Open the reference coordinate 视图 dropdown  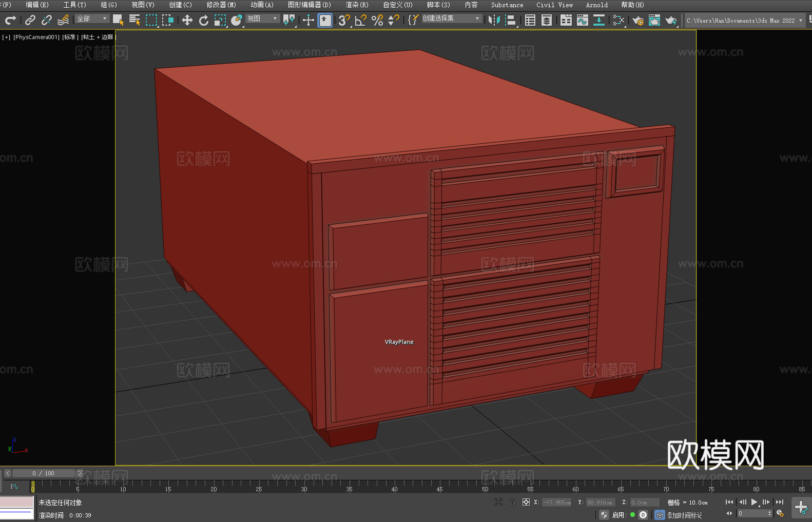click(x=262, y=18)
